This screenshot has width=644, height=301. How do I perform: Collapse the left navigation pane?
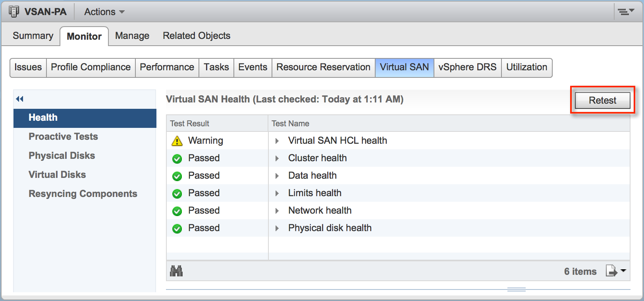[19, 99]
